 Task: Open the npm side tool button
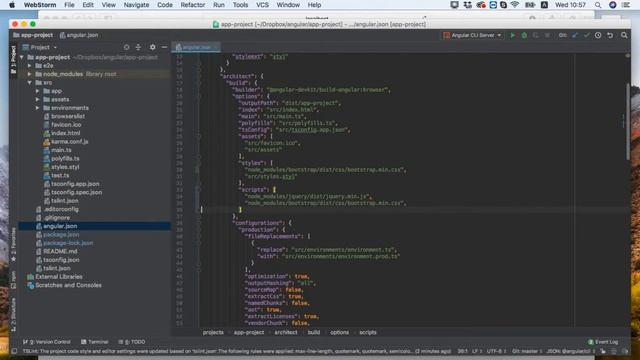click(13, 280)
